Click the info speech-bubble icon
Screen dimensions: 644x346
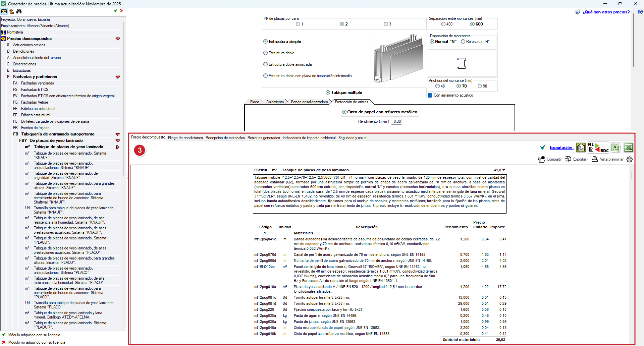tap(577, 12)
